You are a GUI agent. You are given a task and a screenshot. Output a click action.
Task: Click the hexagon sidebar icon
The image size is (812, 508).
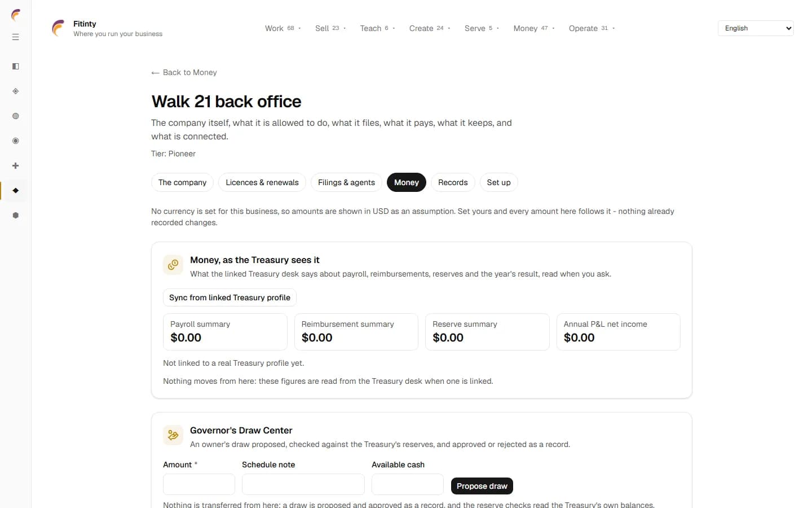point(16,216)
